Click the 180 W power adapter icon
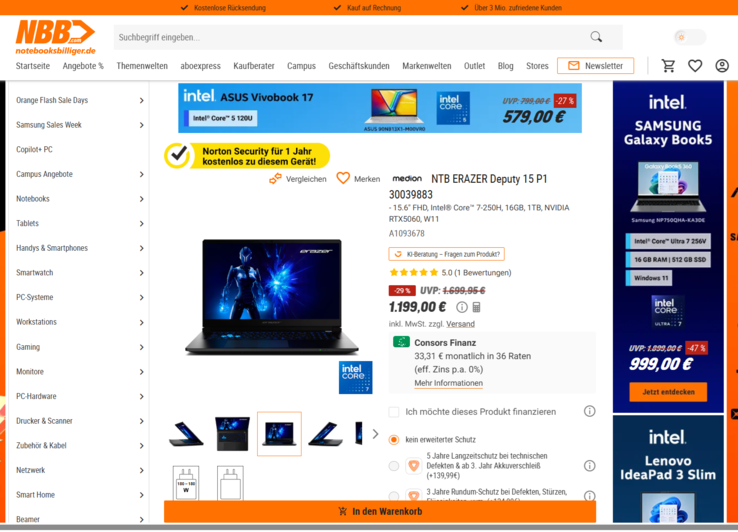This screenshot has width=738, height=532. [186, 483]
